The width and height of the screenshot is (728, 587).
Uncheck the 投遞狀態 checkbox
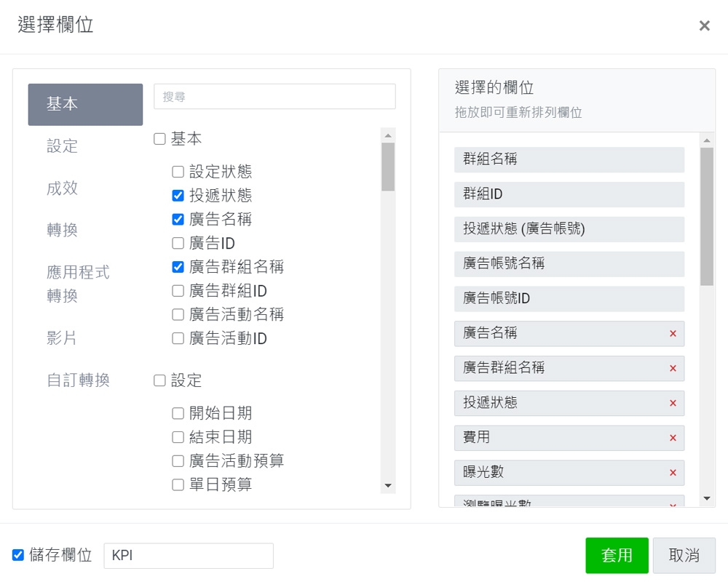point(178,196)
